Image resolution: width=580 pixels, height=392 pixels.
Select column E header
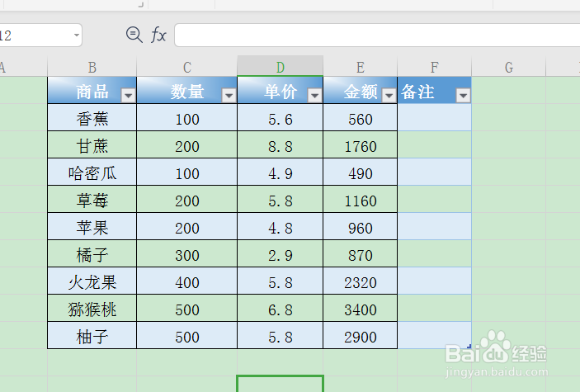coord(361,67)
